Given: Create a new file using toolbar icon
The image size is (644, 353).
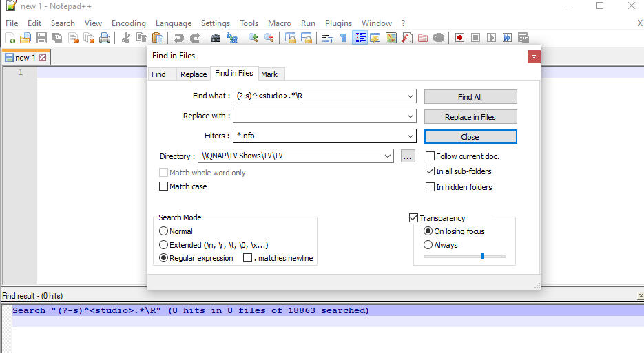Looking at the screenshot, I should coord(10,38).
